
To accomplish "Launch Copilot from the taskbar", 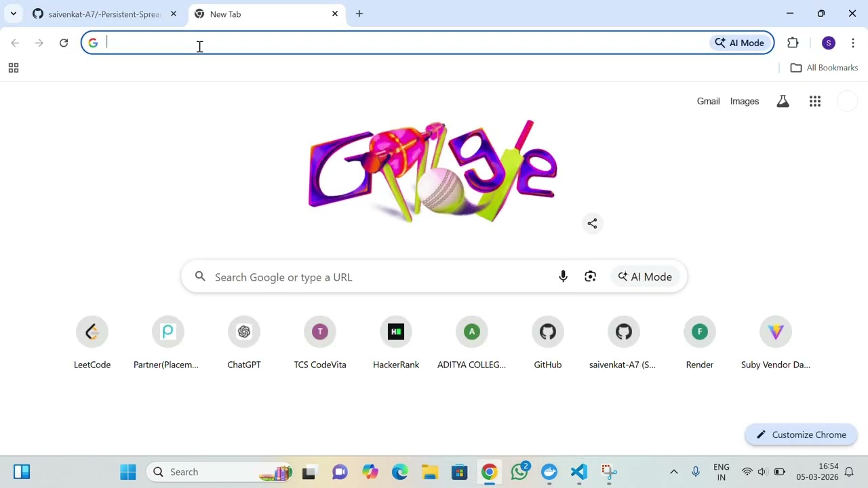I will pyautogui.click(x=370, y=472).
